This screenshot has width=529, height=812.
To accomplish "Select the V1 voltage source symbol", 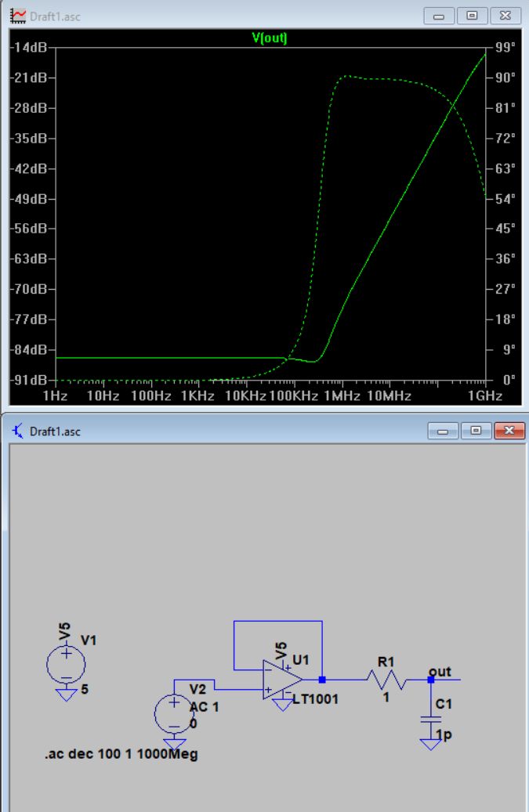I will coord(66,665).
